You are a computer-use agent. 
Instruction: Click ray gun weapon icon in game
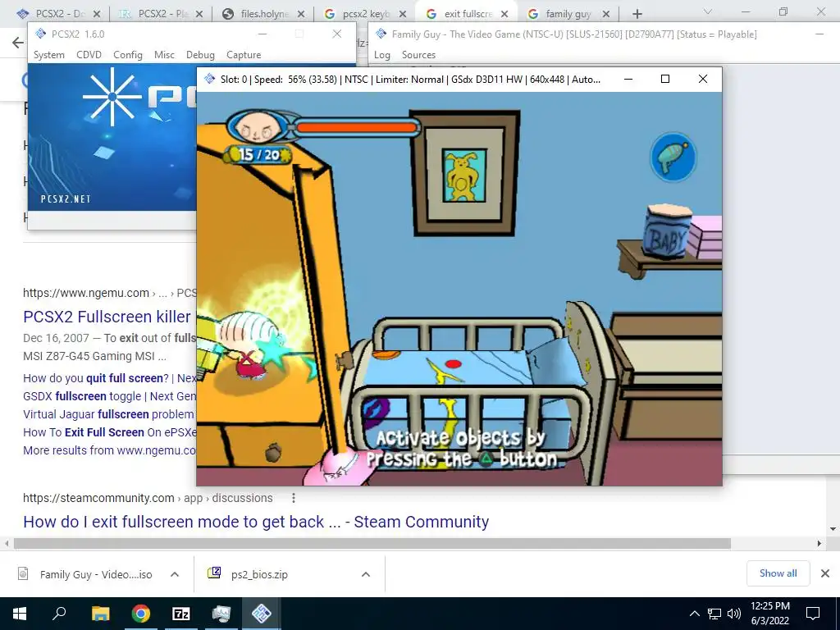(x=673, y=157)
